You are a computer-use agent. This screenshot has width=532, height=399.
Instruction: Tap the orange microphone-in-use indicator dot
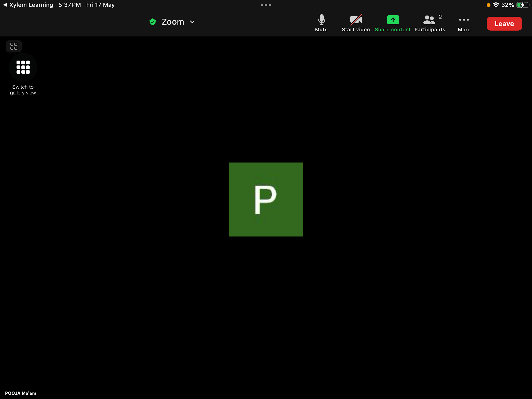(488, 5)
